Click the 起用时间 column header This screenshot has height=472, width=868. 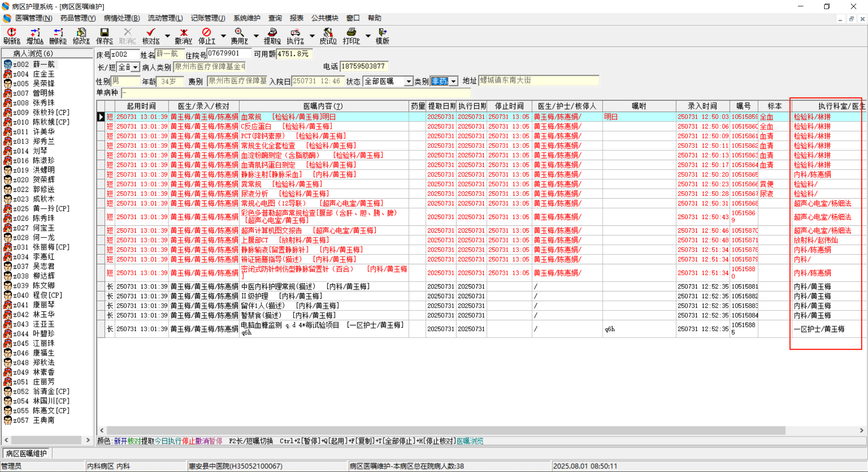142,106
